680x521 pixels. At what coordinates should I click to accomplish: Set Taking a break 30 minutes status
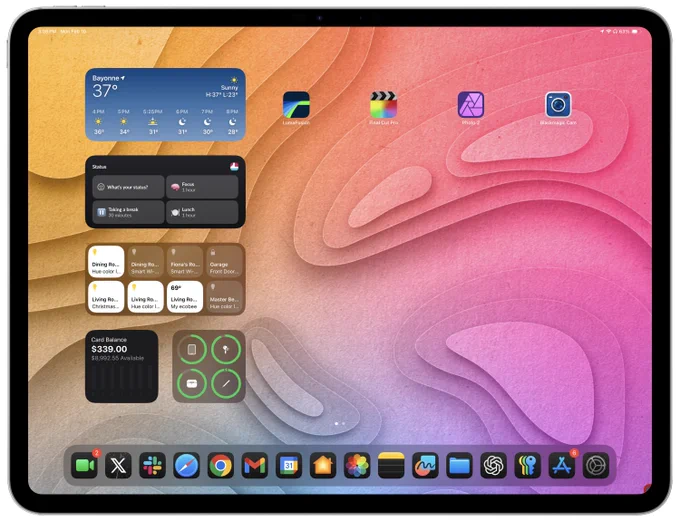128,212
